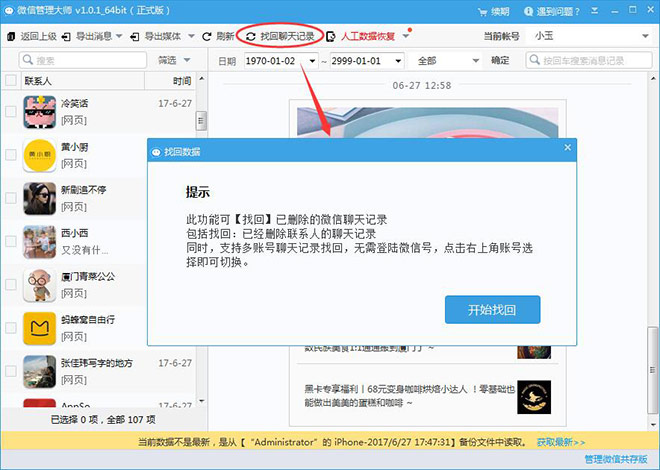Screen dimensions: 660x470
Task: Open the title bar dropdown menu icon
Action: pyautogui.click(x=594, y=11)
